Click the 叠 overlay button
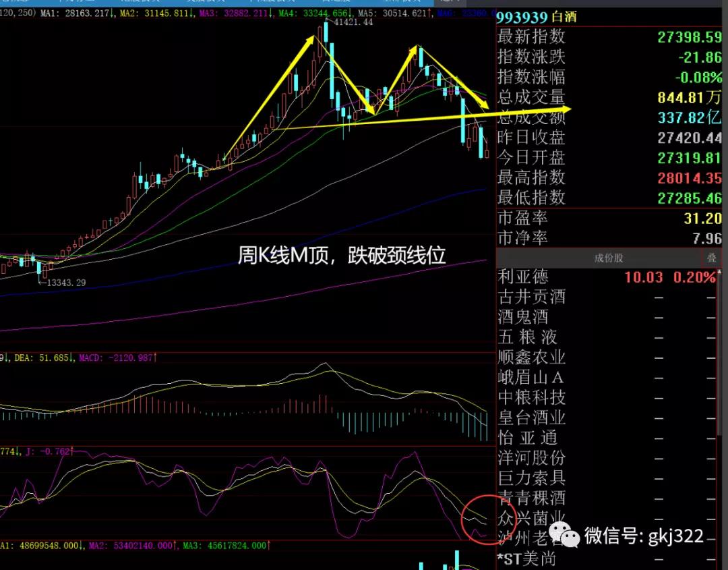This screenshot has height=570, width=728. 712,258
